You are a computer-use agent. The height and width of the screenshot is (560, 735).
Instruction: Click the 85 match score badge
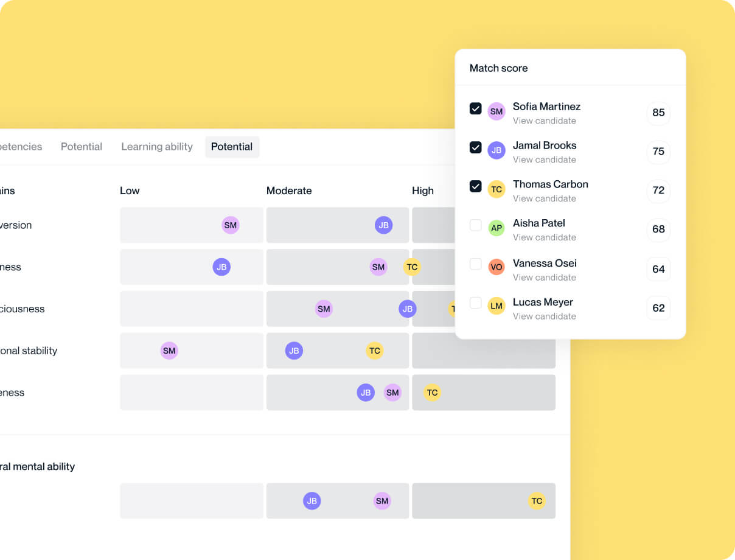point(658,113)
